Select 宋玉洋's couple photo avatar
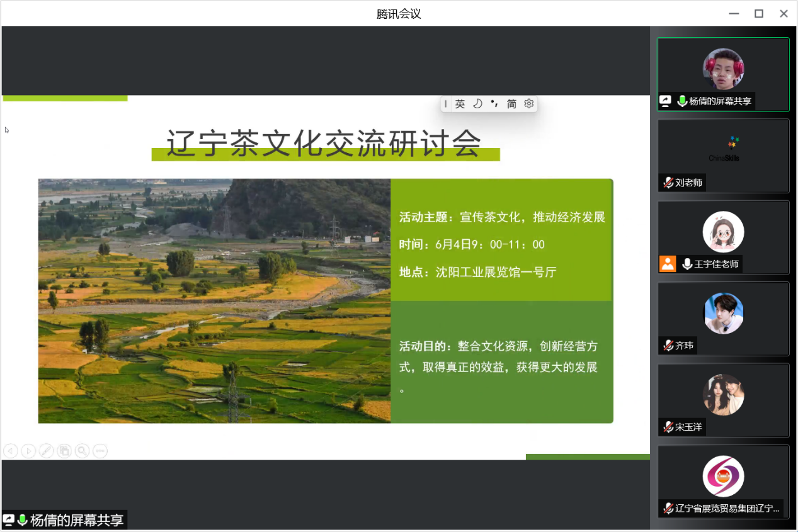 click(x=723, y=395)
